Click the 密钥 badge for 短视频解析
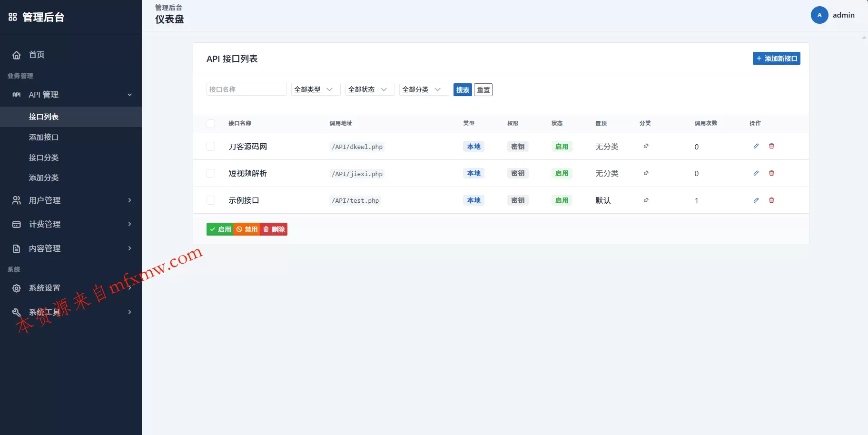The image size is (868, 435). click(518, 173)
